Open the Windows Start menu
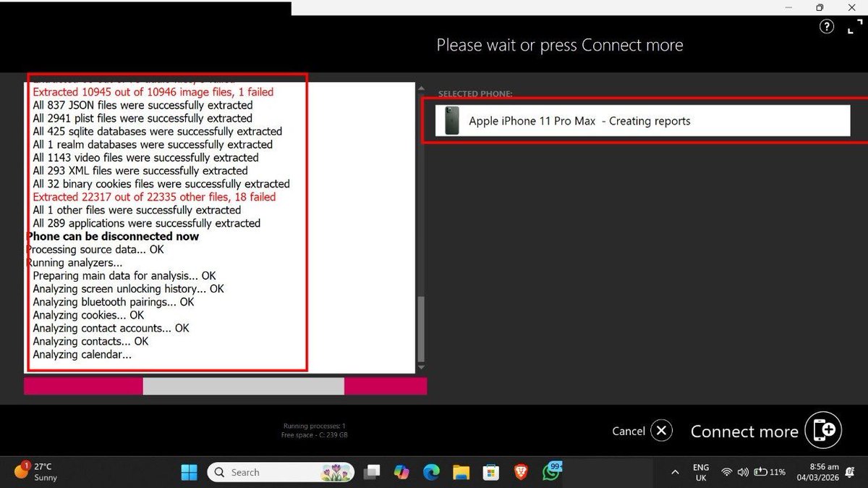The height and width of the screenshot is (488, 868). click(x=189, y=472)
